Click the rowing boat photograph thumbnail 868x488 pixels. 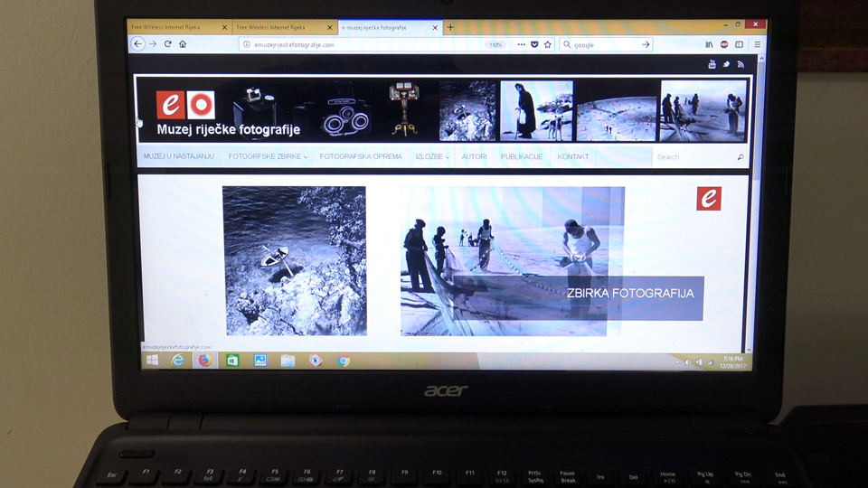[294, 260]
